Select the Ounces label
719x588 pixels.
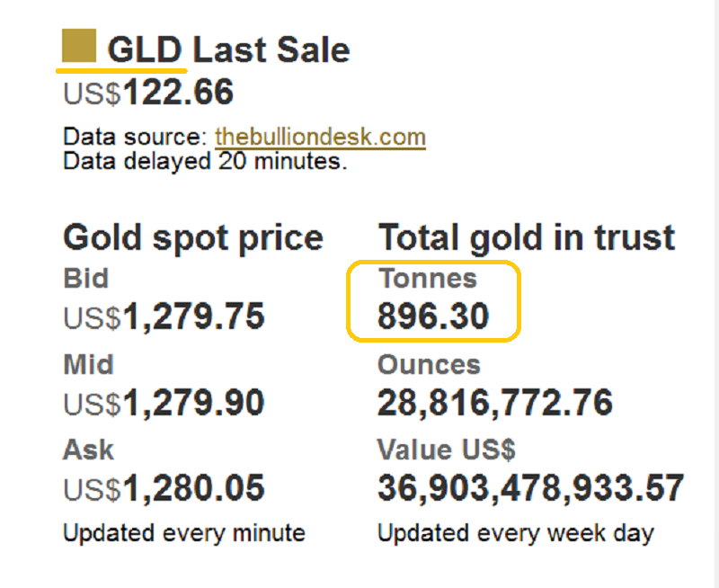point(429,366)
